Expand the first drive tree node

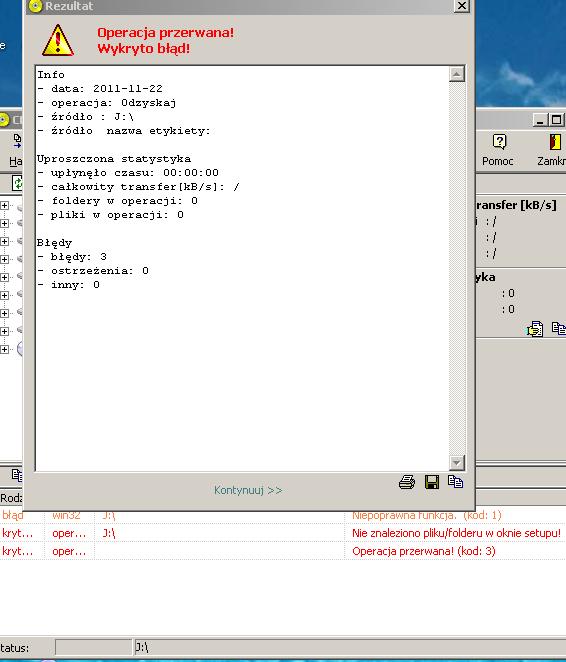click(4, 206)
